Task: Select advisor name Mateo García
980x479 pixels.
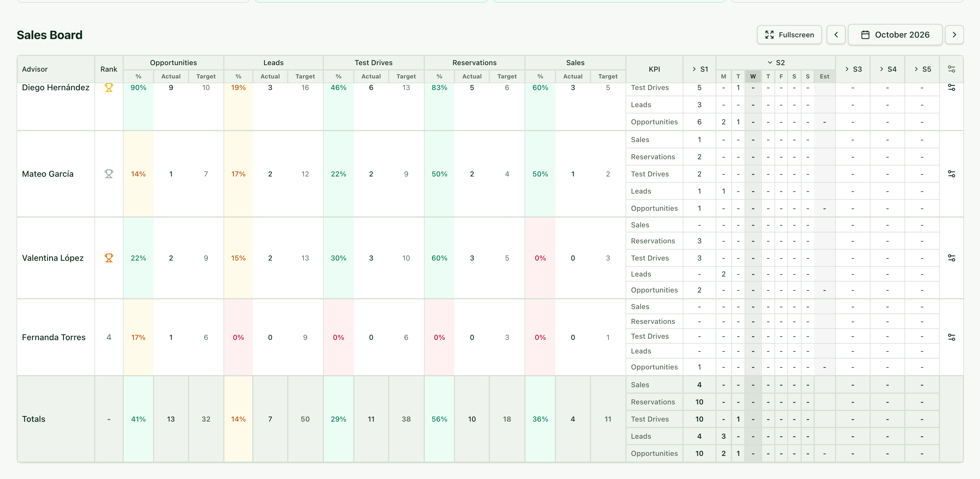Action: (48, 174)
